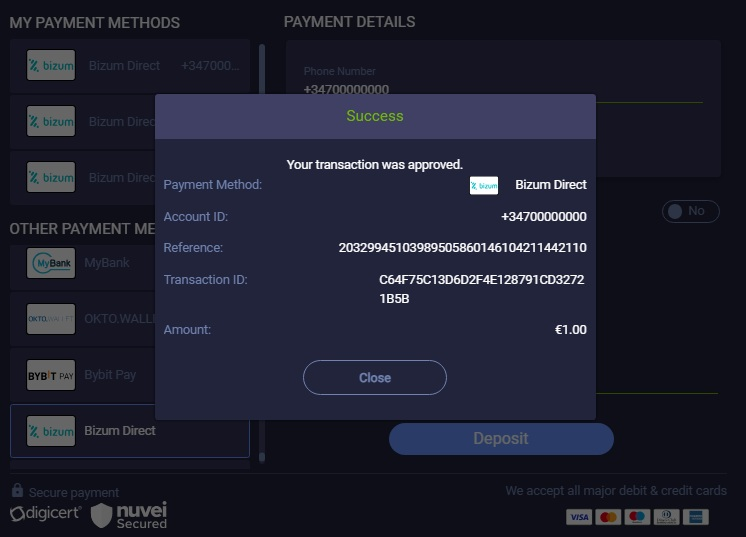Click the DigiCert logo
The image size is (746, 537).
[46, 514]
